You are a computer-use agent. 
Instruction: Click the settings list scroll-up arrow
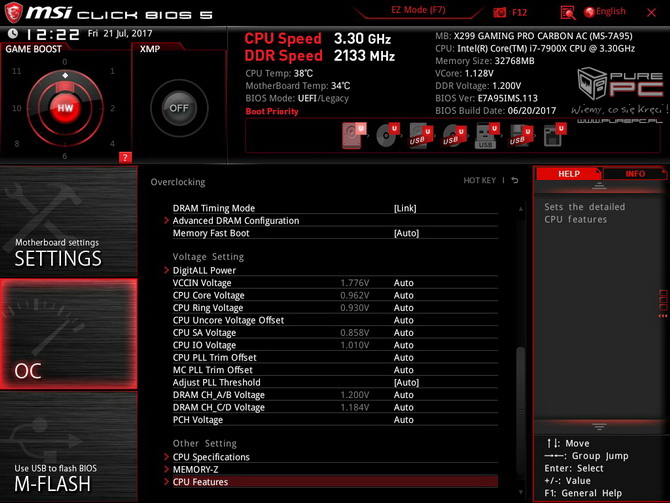pos(520,209)
